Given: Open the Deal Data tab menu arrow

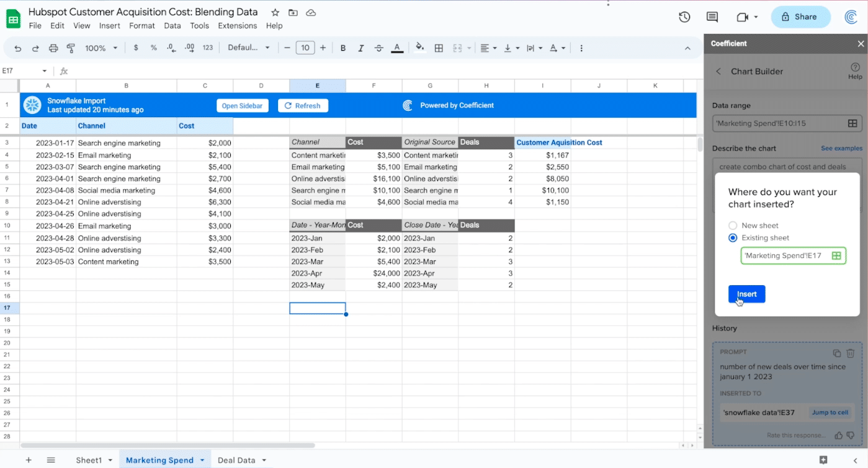Looking at the screenshot, I should point(264,460).
